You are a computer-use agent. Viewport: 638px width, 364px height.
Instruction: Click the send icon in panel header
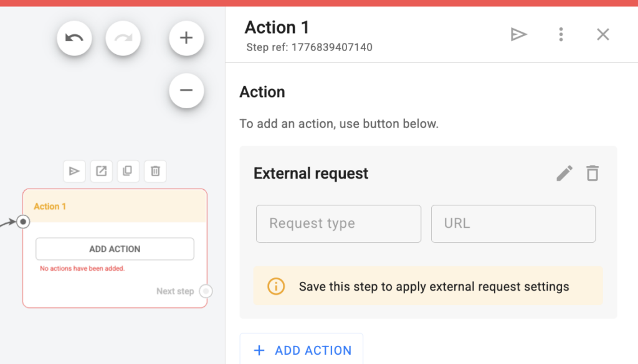click(x=518, y=35)
